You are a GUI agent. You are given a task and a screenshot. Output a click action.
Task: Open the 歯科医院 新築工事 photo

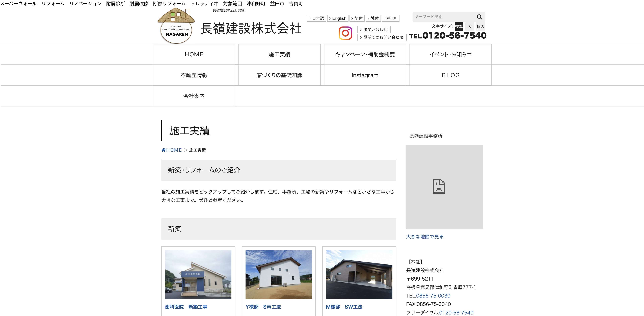pyautogui.click(x=198, y=275)
